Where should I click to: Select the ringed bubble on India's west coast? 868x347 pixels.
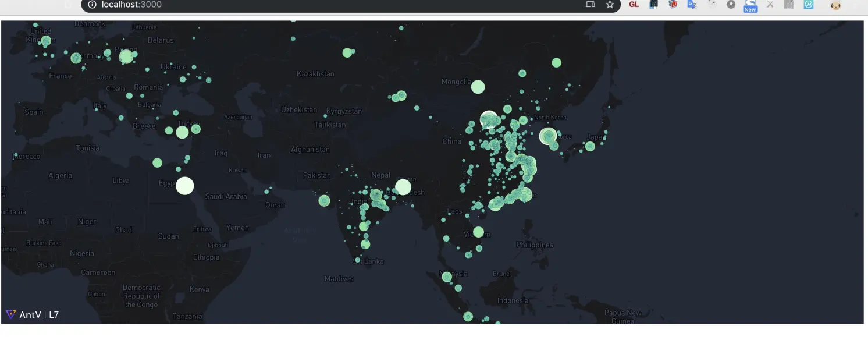324,201
